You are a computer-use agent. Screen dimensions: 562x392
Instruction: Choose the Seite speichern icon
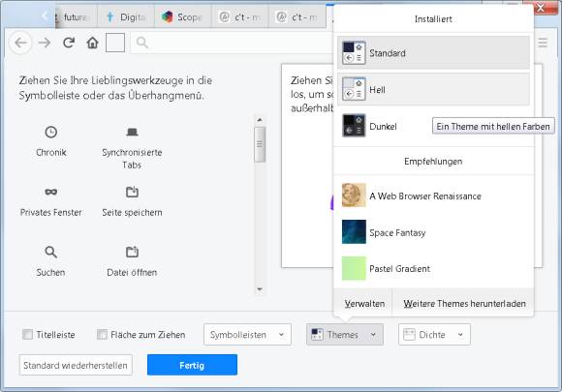click(x=132, y=192)
